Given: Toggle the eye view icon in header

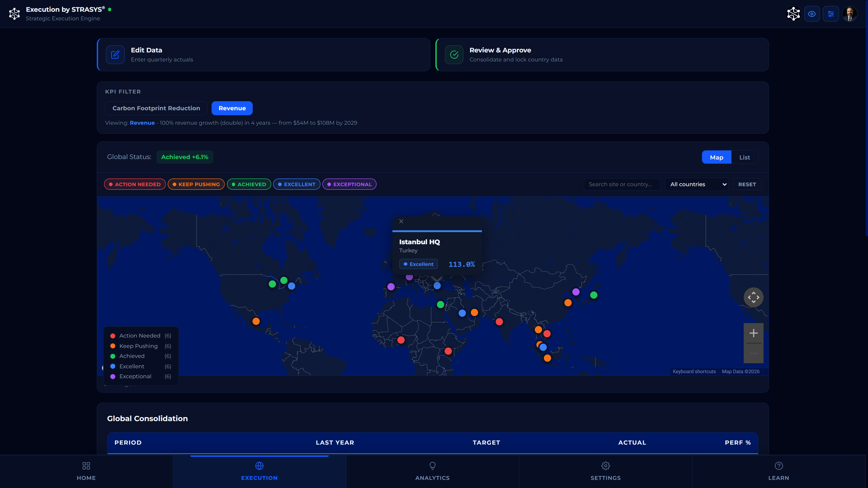Looking at the screenshot, I should pyautogui.click(x=812, y=14).
